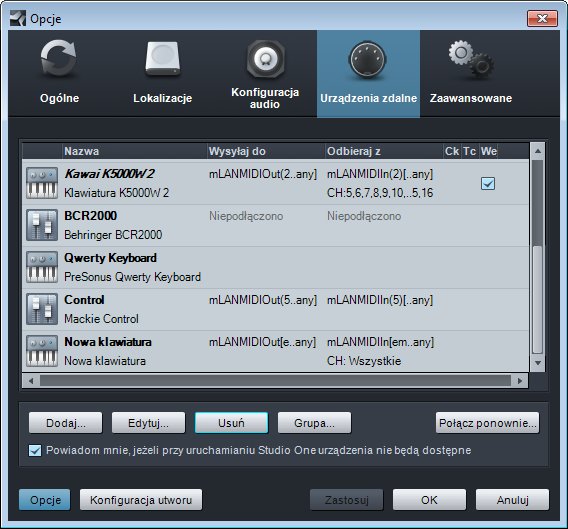Toggle the Powiadom mnie startup notification checkbox
This screenshot has height=529, width=568.
(35, 451)
